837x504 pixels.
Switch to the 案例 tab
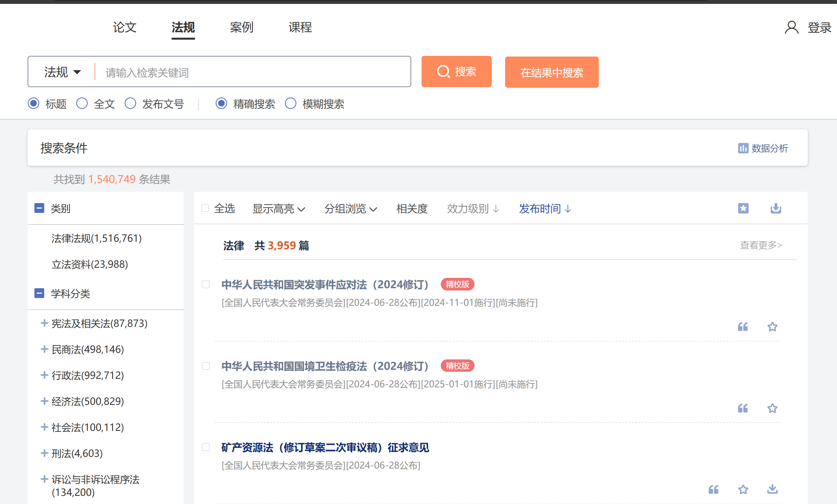point(242,27)
